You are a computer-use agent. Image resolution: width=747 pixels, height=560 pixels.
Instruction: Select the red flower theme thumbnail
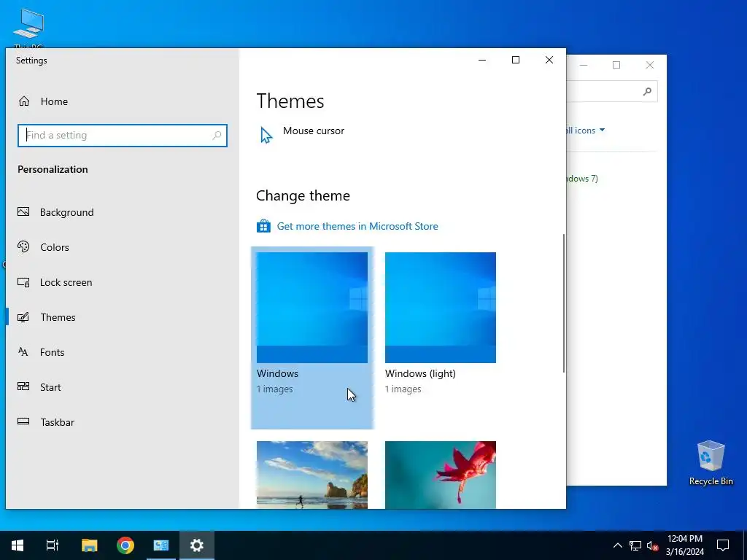[x=440, y=475]
